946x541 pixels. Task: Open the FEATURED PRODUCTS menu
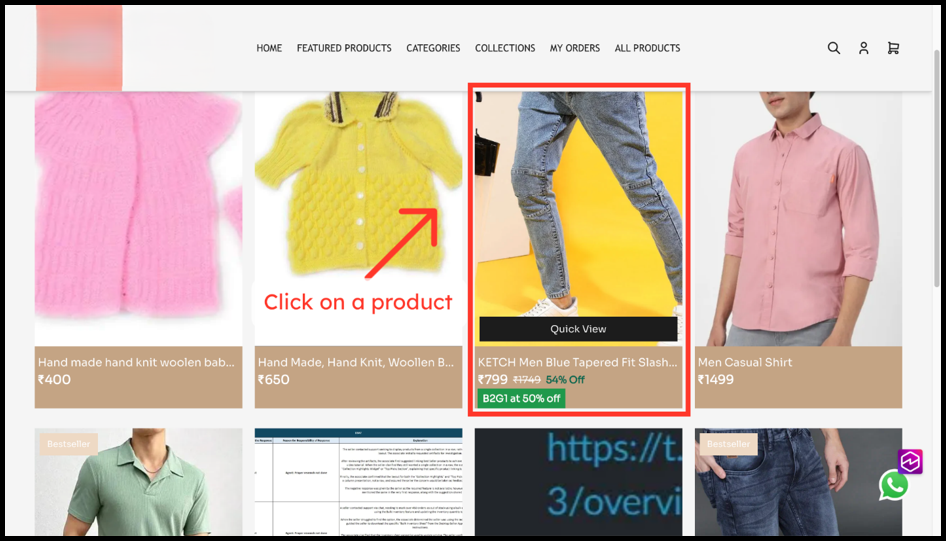[x=344, y=48]
